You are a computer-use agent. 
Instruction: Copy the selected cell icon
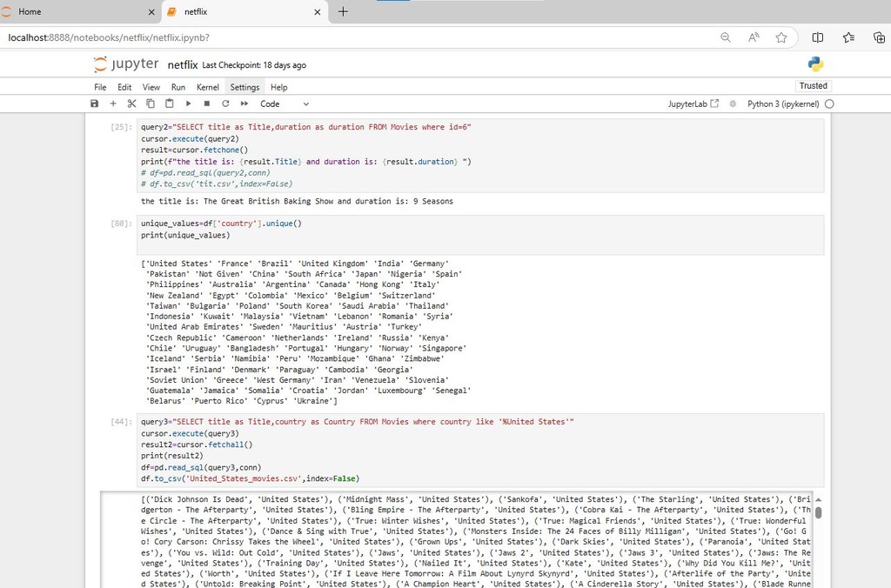click(151, 104)
